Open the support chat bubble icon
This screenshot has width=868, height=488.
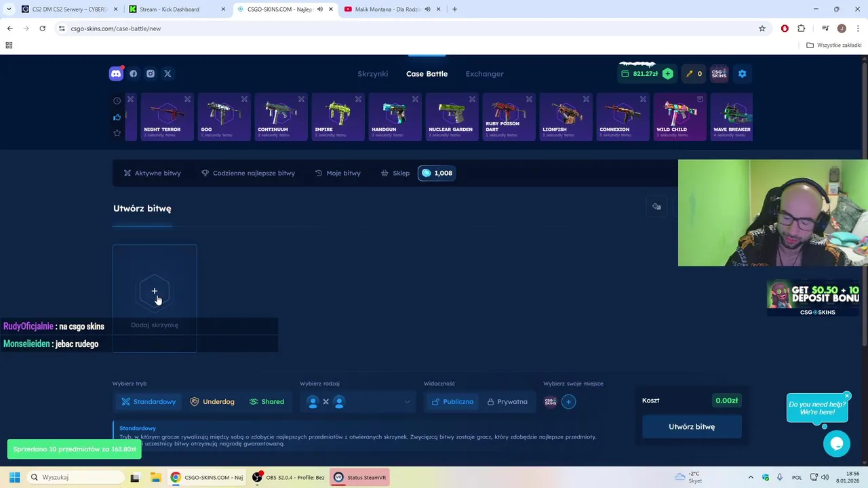(837, 444)
